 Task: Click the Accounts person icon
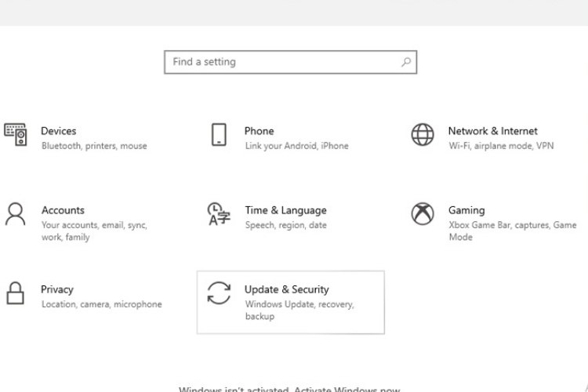pos(15,214)
